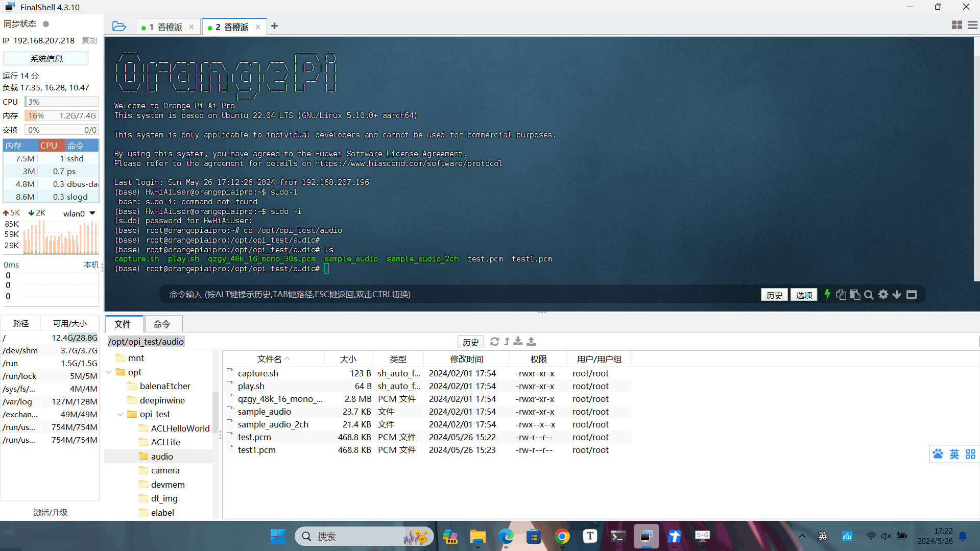Image resolution: width=980 pixels, height=551 pixels.
Task: Select the play.sh file
Action: (251, 386)
